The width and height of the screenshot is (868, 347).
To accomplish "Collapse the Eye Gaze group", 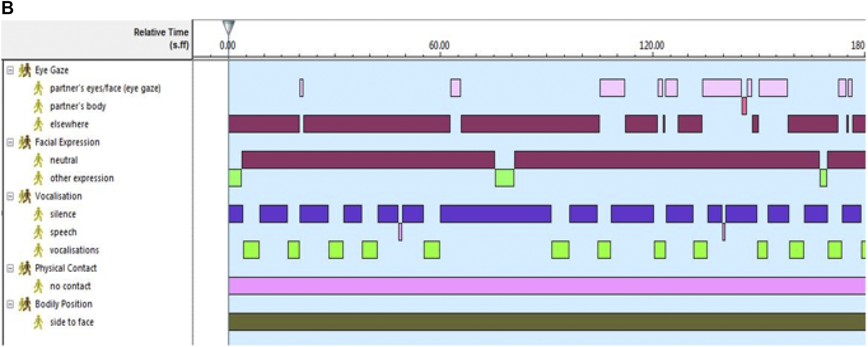I will point(10,70).
